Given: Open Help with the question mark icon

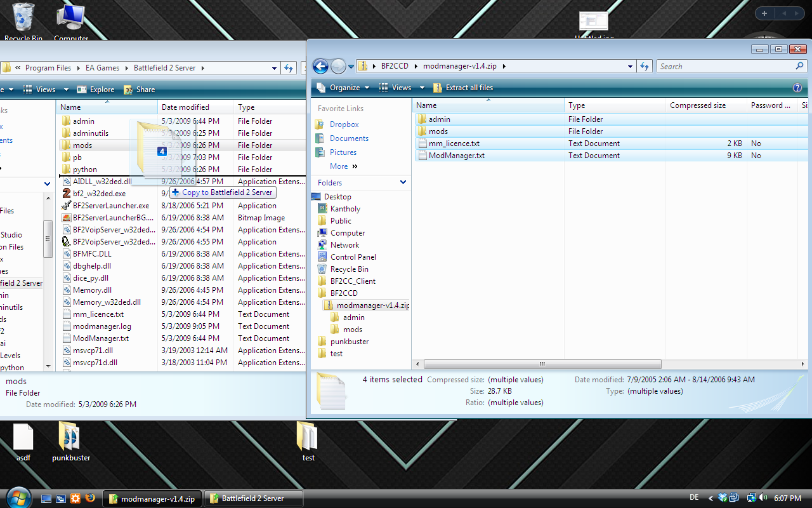Looking at the screenshot, I should (x=797, y=88).
